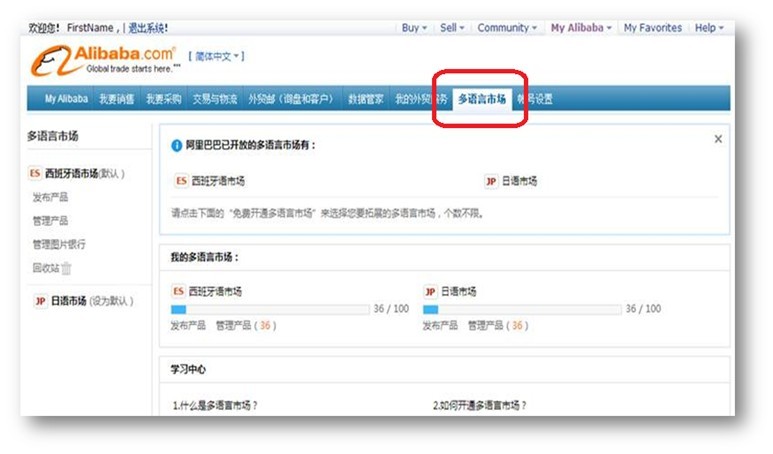Click 发布产品 under Japanese market card
The image size is (773, 454).
pos(440,325)
